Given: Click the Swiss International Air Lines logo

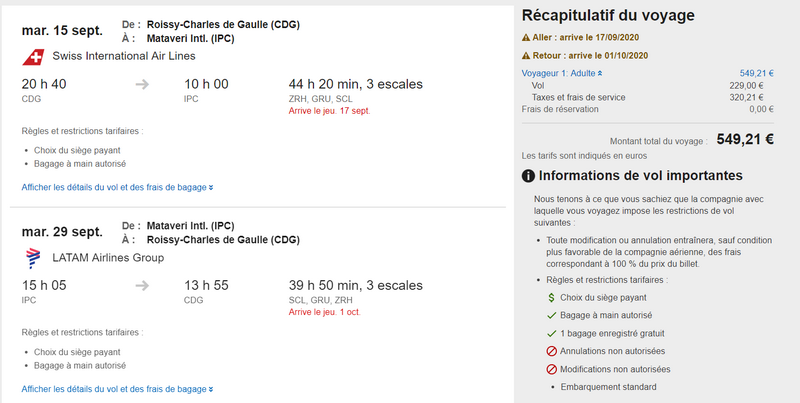Looking at the screenshot, I should (x=33, y=57).
